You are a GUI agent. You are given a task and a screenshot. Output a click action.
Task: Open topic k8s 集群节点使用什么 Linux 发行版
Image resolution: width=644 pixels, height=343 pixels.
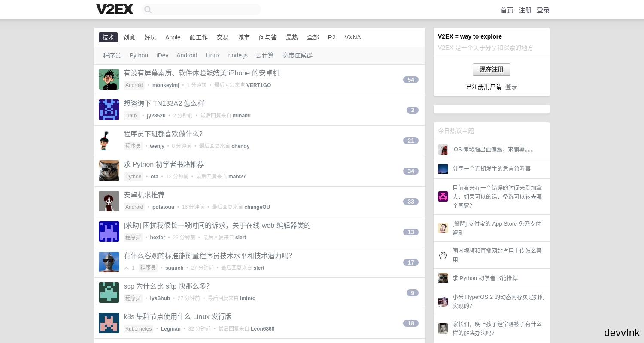[178, 317]
